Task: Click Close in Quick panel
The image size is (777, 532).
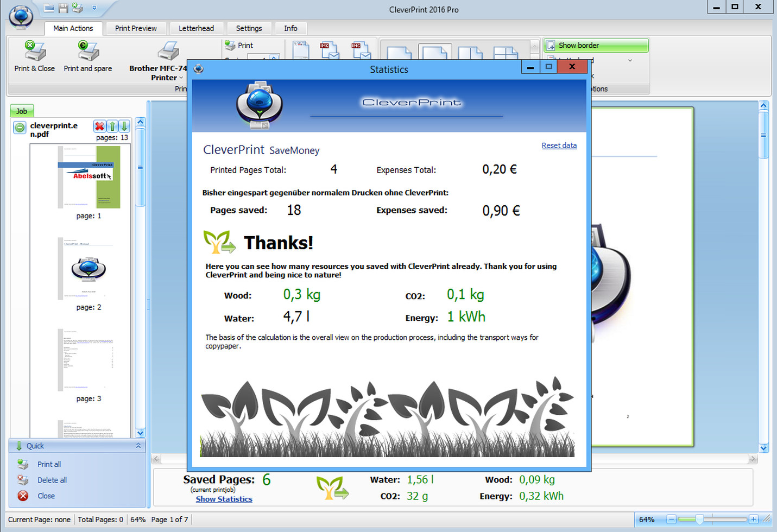Action: click(46, 496)
